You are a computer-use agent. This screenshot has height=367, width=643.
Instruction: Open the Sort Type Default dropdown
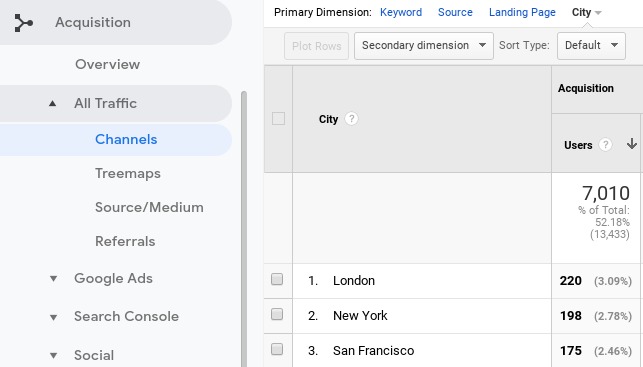[x=591, y=46]
